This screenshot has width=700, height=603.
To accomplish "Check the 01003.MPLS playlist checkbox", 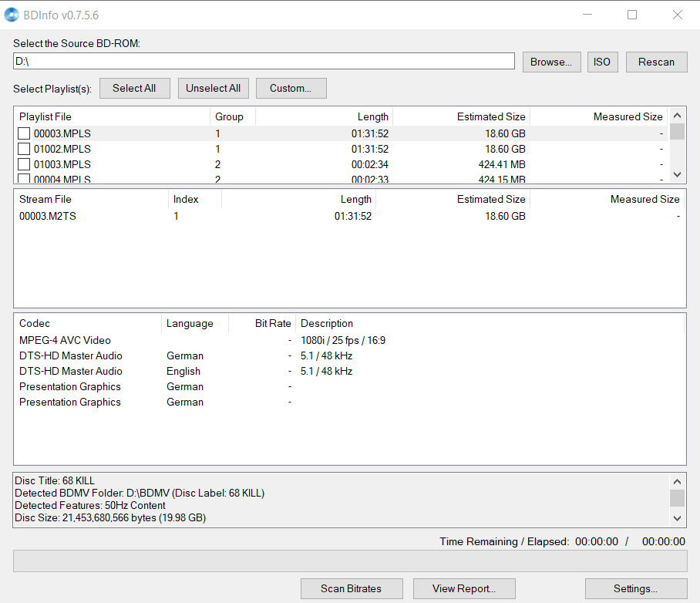I will (24, 164).
